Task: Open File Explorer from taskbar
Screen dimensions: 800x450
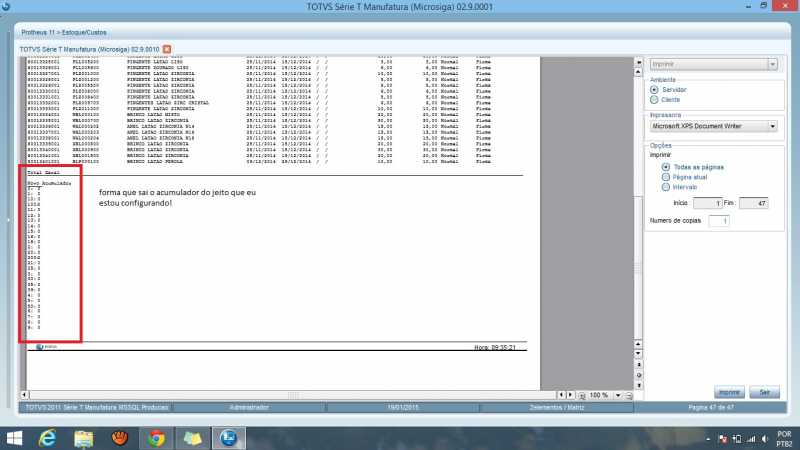Action: (84, 438)
